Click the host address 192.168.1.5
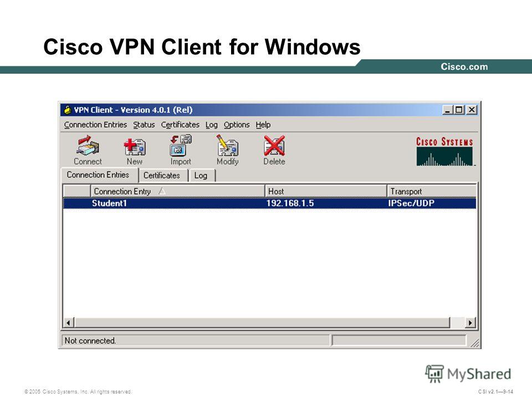532x399 pixels. point(290,203)
